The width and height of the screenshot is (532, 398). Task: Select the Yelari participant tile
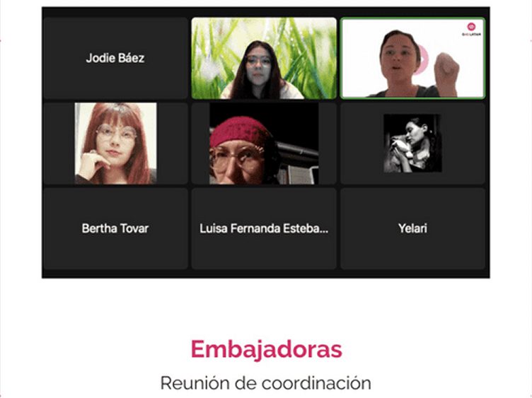(x=413, y=228)
